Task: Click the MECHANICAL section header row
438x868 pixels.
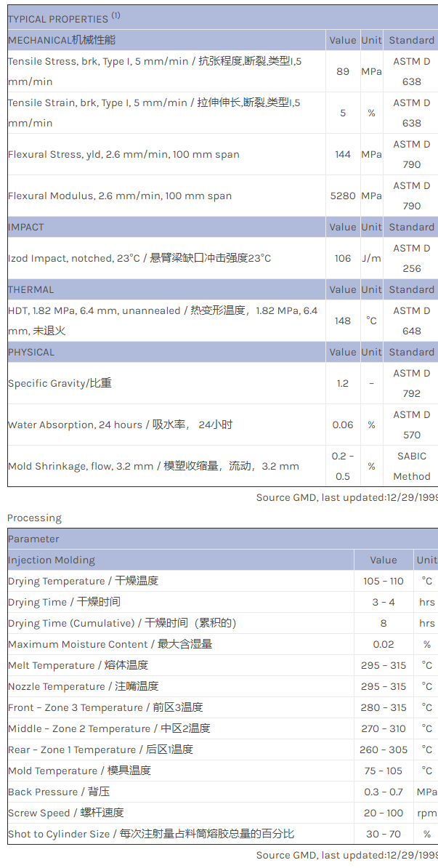Action: point(62,40)
